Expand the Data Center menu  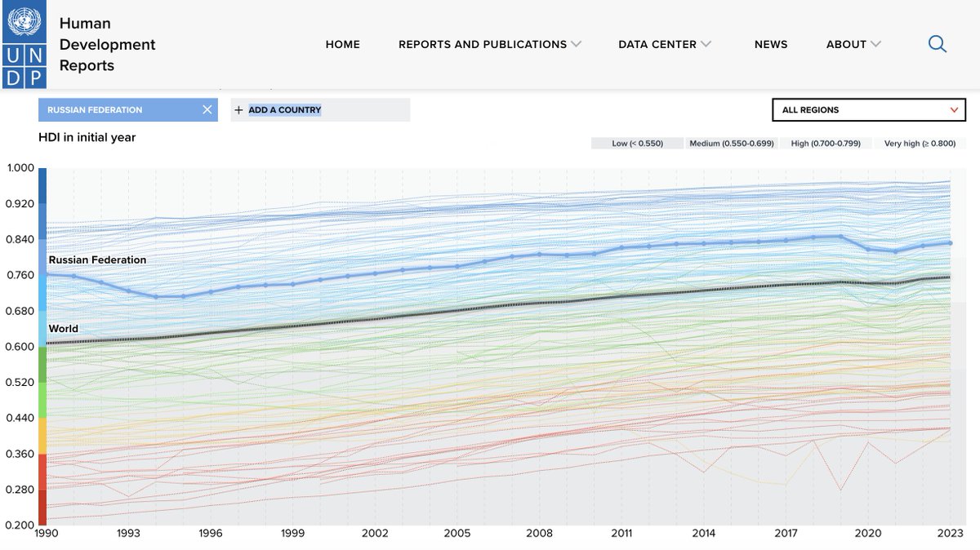665,45
